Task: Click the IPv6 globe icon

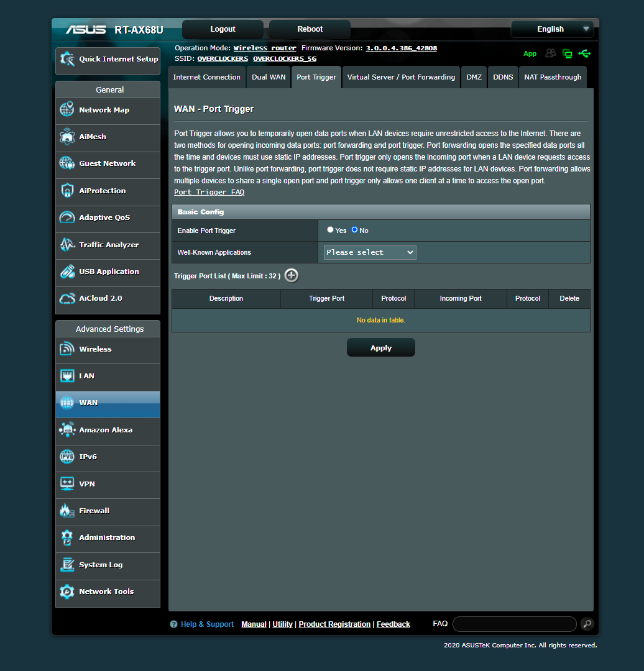Action: [x=67, y=457]
